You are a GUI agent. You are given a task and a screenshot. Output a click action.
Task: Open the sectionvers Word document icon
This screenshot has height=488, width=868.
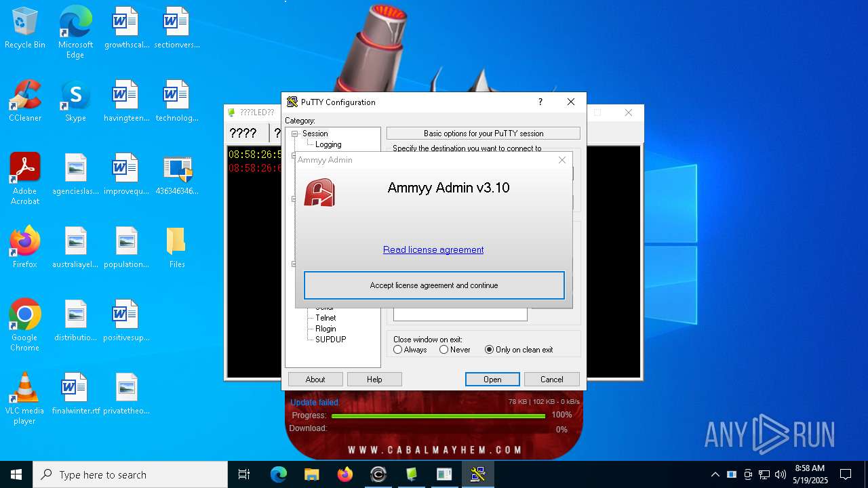(x=176, y=28)
